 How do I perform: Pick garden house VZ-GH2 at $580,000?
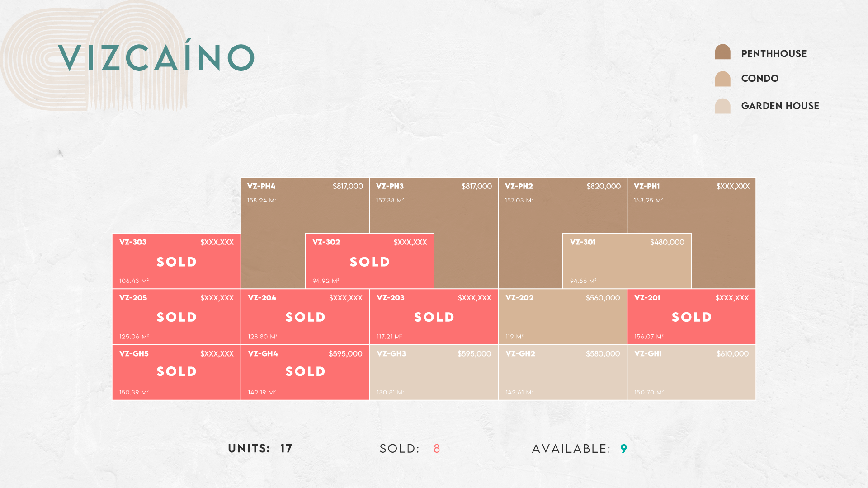coord(563,372)
